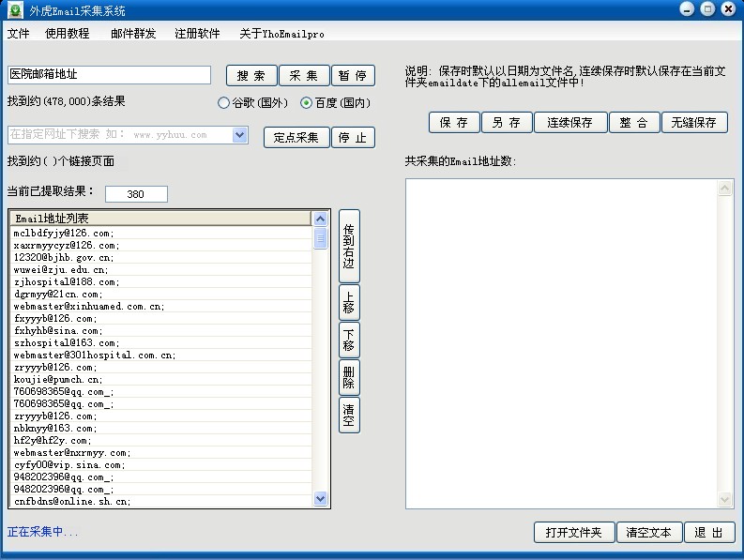This screenshot has width=744, height=560.
Task: Click the 搜索 button
Action: click(251, 76)
